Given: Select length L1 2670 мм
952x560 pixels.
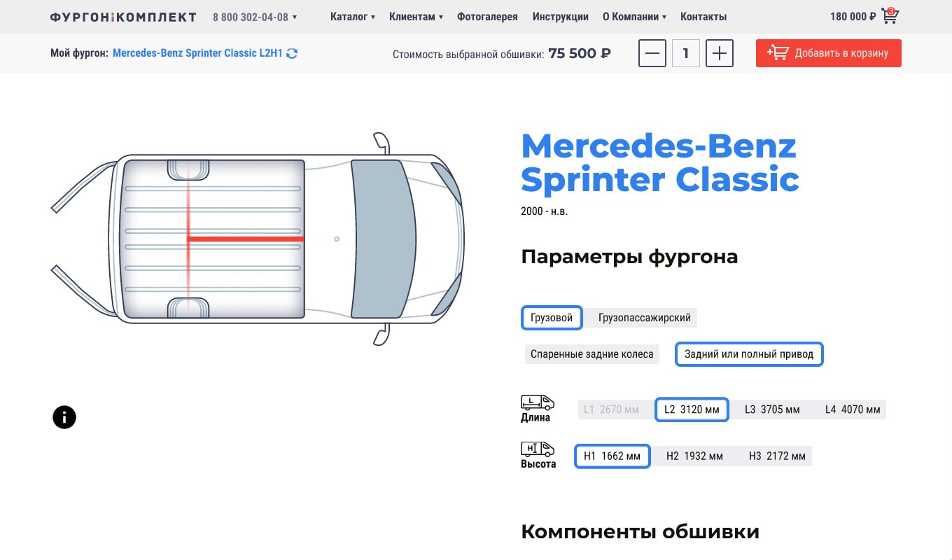Looking at the screenshot, I should pyautogui.click(x=612, y=409).
